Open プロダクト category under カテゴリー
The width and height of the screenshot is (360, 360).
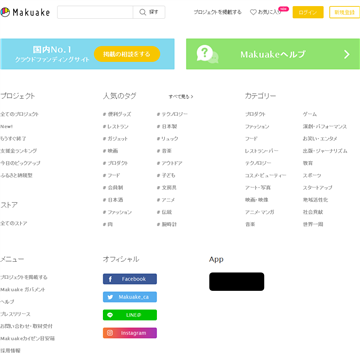click(x=255, y=114)
